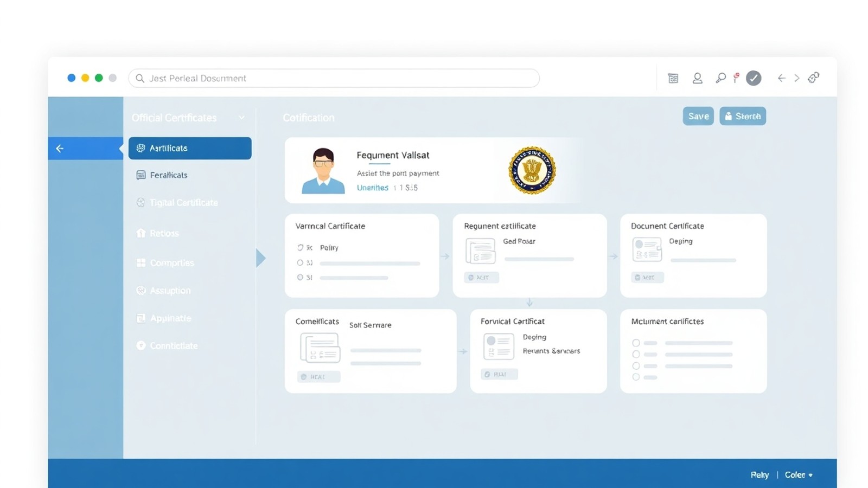
Task: Click tag button in Comelficats card
Action: [319, 377]
